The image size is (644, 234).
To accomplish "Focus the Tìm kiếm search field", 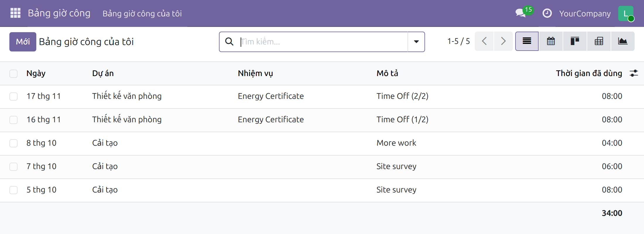I will [323, 42].
